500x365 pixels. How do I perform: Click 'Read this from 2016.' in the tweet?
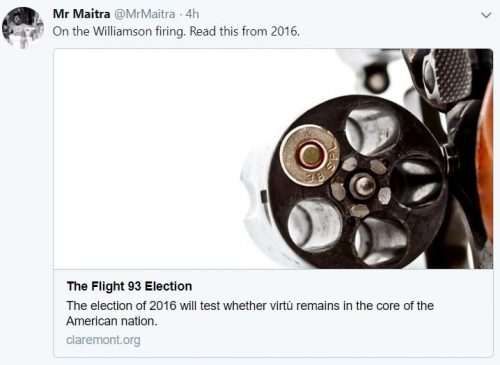tap(244, 32)
